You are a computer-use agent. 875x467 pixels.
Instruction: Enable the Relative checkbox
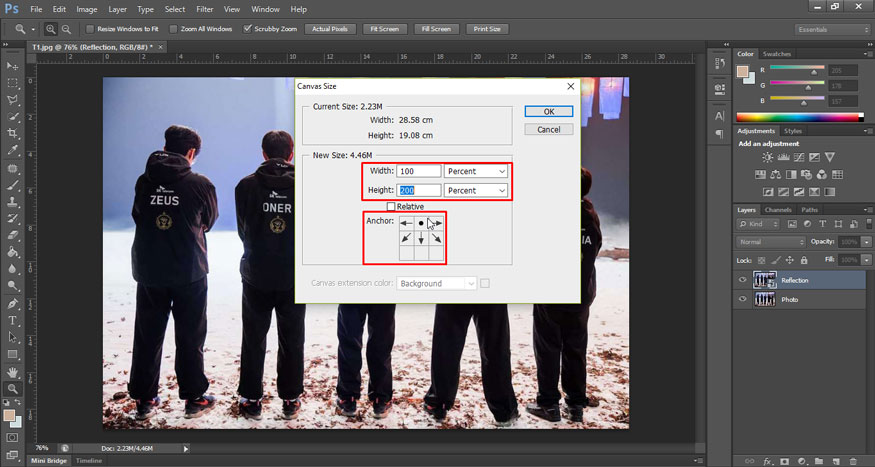(x=392, y=206)
